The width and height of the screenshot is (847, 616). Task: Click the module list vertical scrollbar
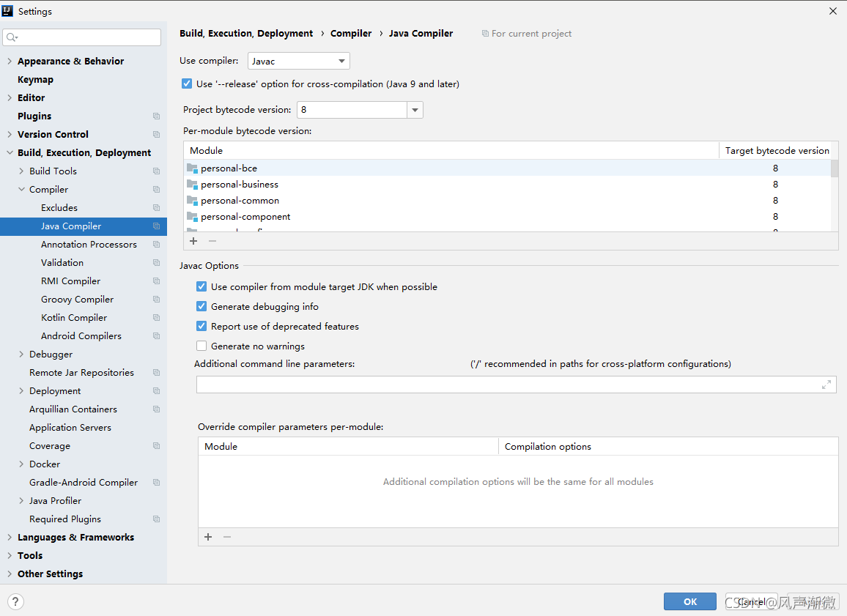coord(835,168)
